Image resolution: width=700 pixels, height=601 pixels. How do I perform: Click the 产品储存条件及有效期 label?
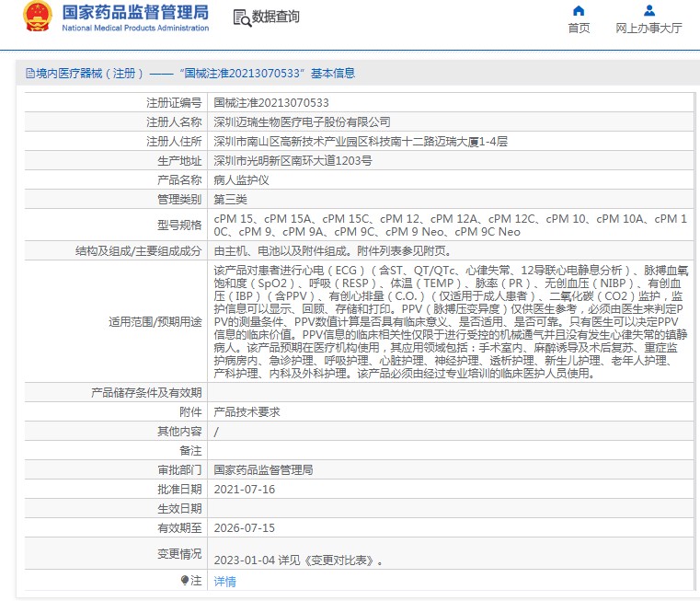click(146, 393)
